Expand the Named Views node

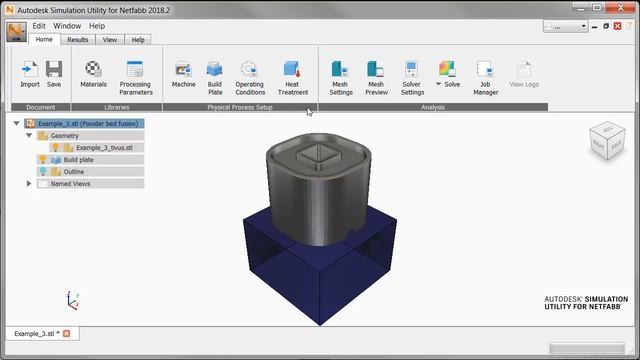pyautogui.click(x=29, y=184)
